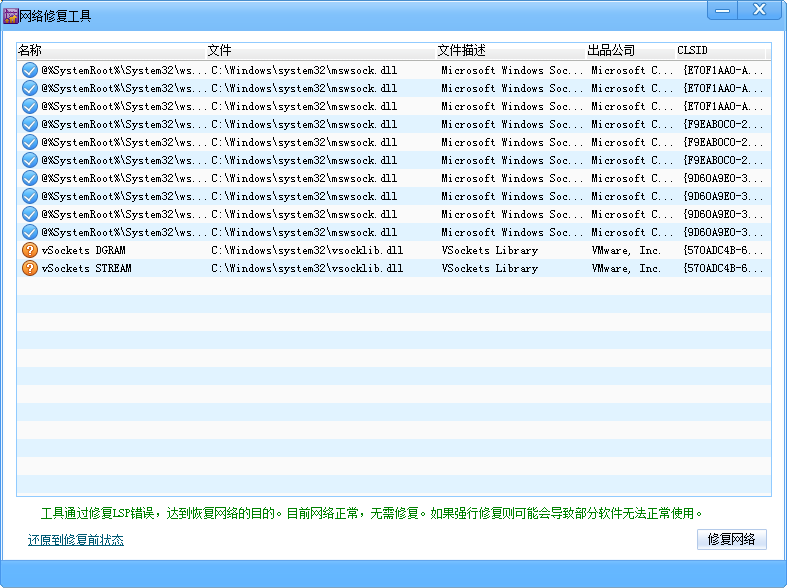Open the 还原到修复前状态 link
This screenshot has width=787, height=588.
pos(76,540)
